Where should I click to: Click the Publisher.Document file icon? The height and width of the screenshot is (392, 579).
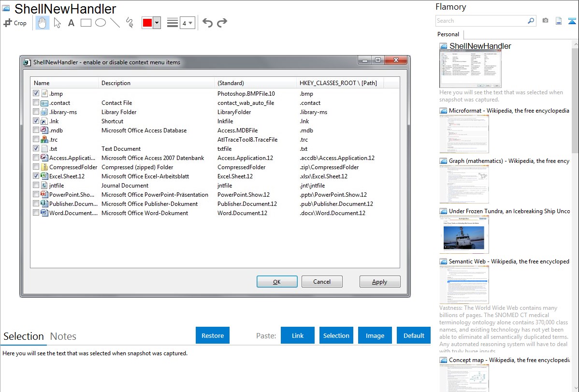coord(44,203)
